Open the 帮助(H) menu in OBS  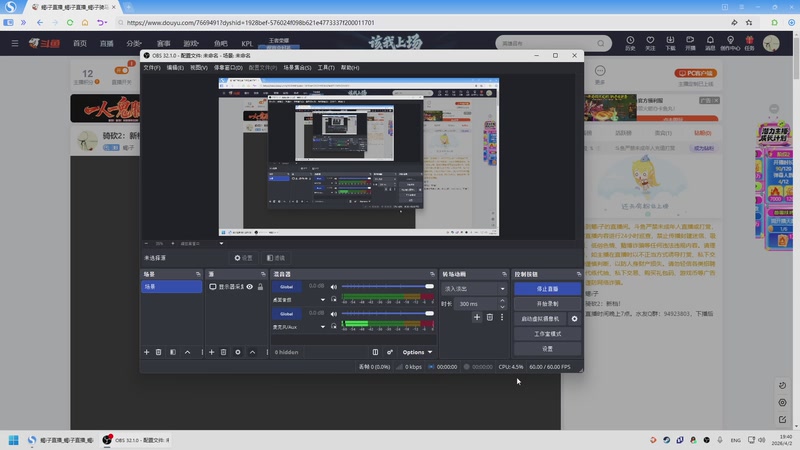350,67
